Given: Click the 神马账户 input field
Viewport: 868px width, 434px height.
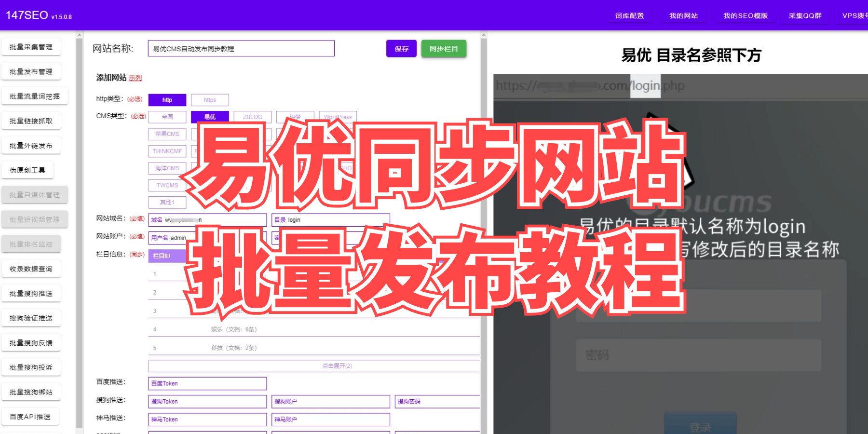Looking at the screenshot, I should click(x=331, y=420).
